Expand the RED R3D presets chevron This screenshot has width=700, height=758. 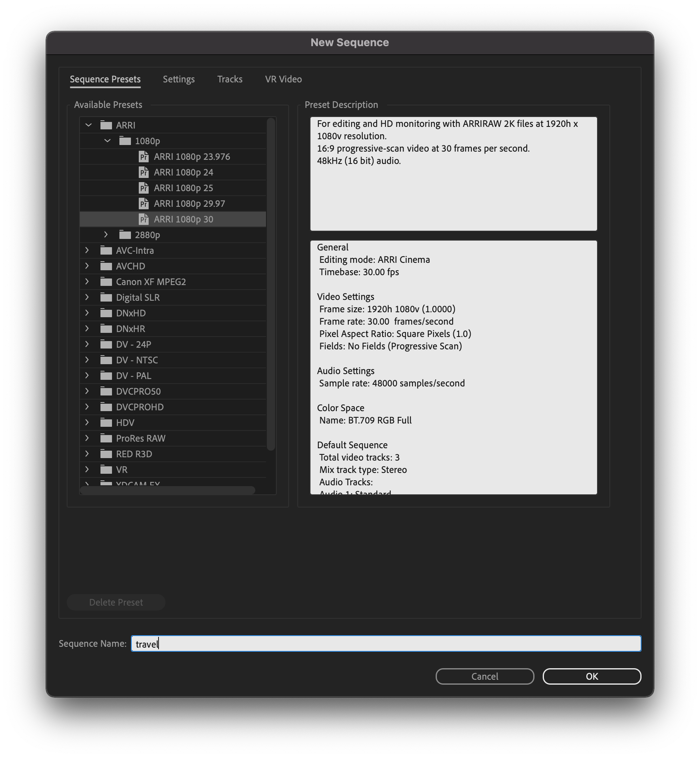click(87, 454)
